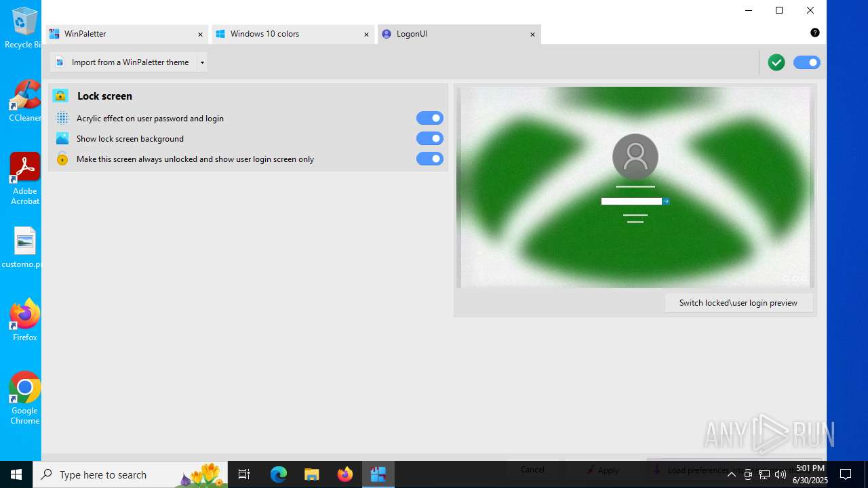Image resolution: width=868 pixels, height=488 pixels.
Task: Toggle the blue switch beside the green checkmark
Action: click(807, 62)
